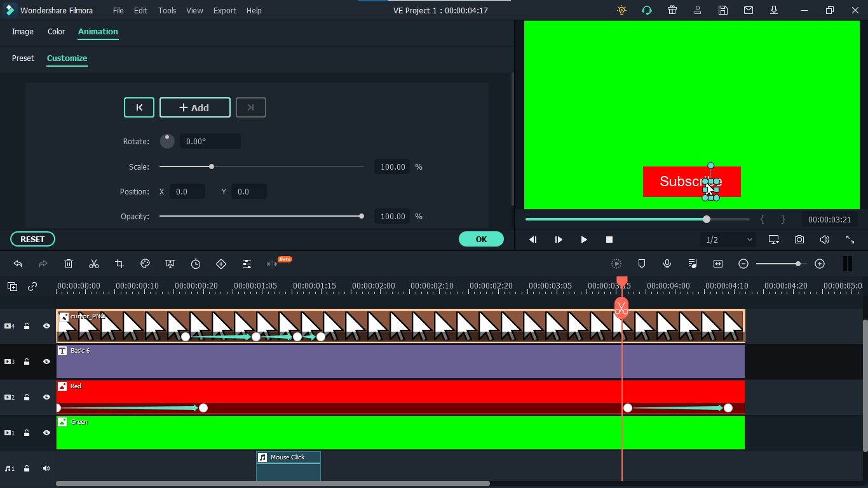Screen dimensions: 868x488
Task: Lock video track 4
Action: click(x=27, y=326)
